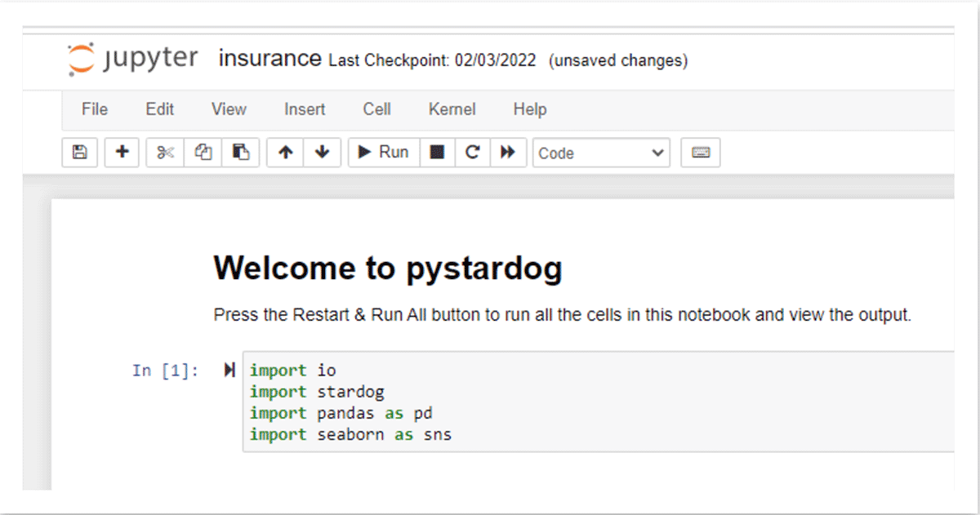Restart the kernel using the refresh icon
This screenshot has height=515, width=980.
click(x=472, y=152)
